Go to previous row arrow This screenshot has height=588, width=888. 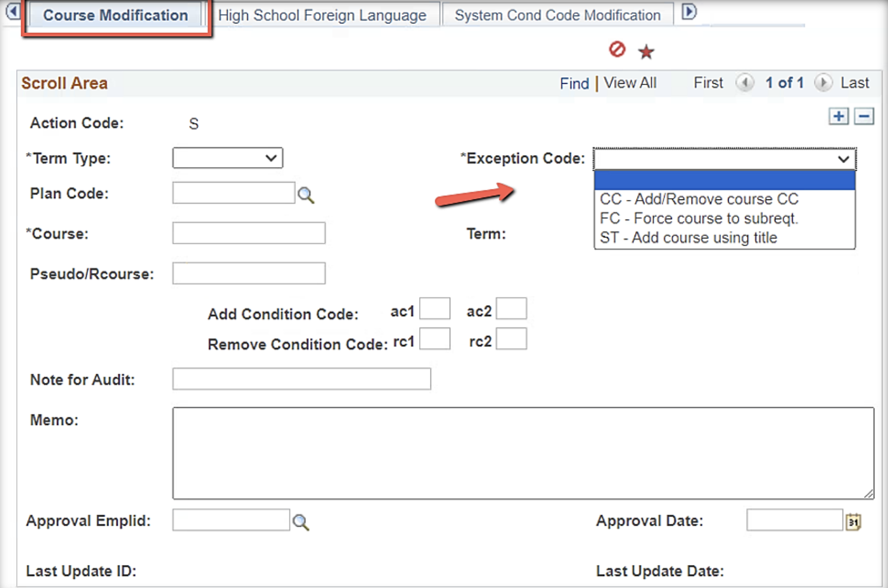click(x=744, y=83)
